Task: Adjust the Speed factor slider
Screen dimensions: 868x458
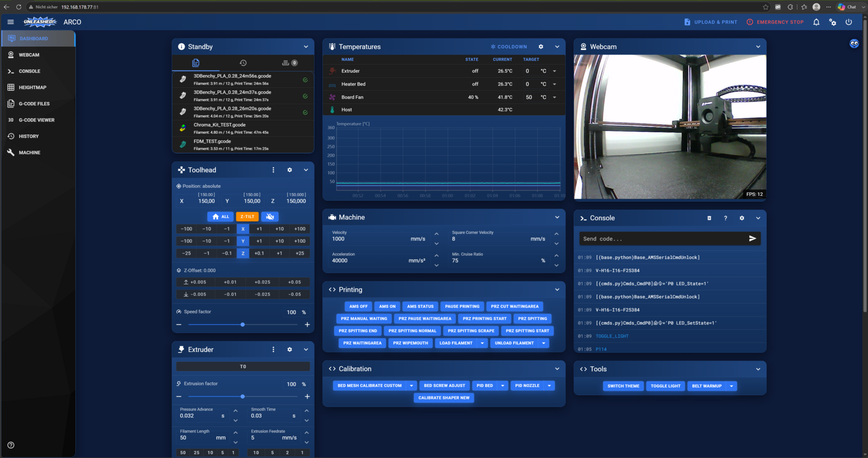Action: [242, 325]
